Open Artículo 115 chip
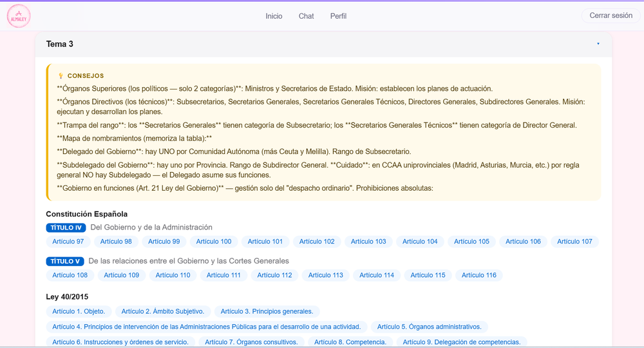The width and height of the screenshot is (644, 348). coord(428,275)
